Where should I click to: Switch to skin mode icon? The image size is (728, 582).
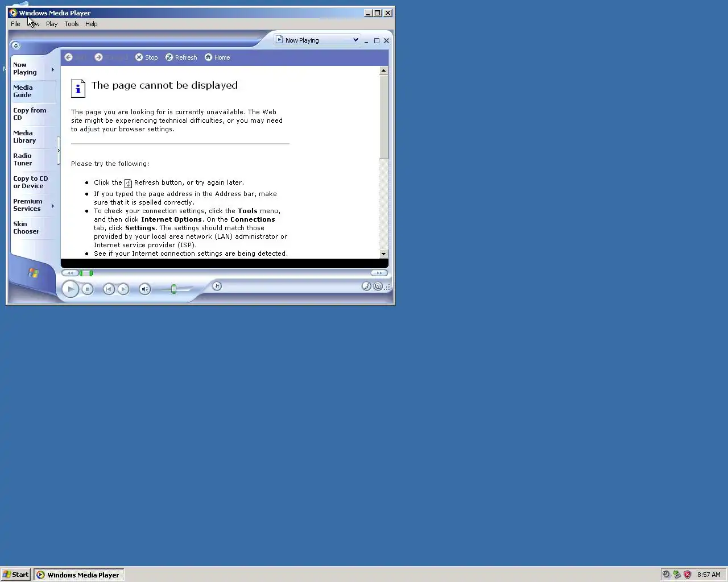tap(378, 286)
